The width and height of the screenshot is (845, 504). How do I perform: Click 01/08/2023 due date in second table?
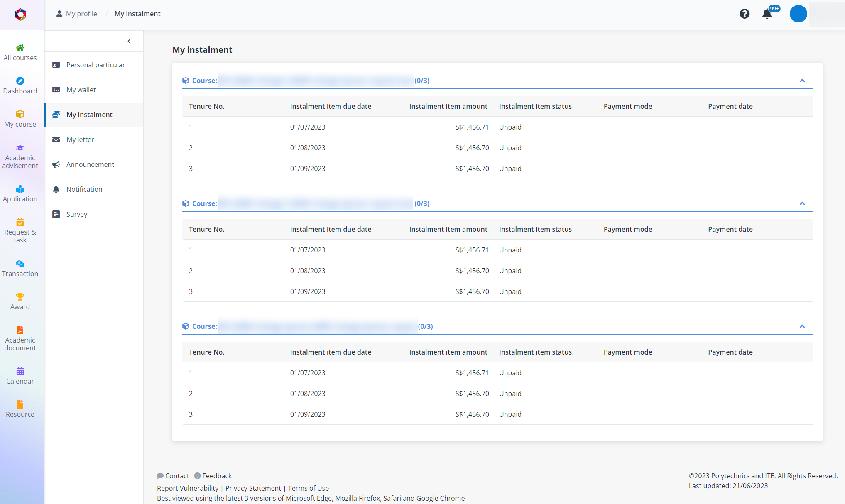click(x=308, y=271)
